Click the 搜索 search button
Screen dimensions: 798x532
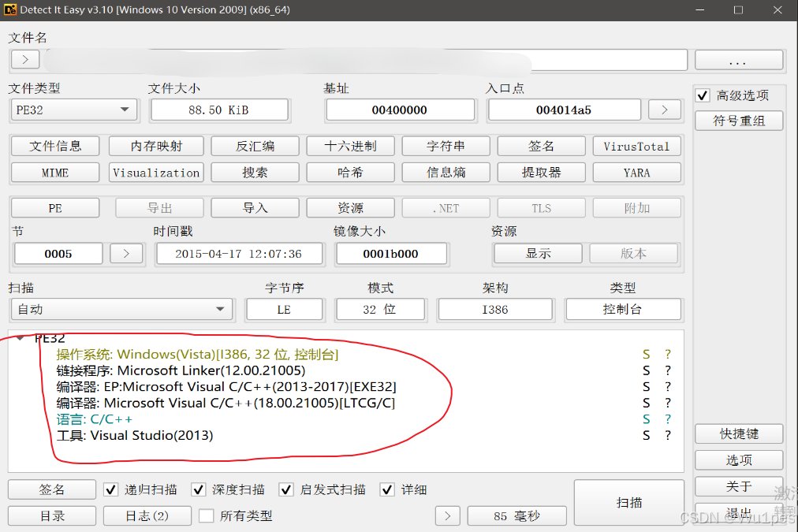pos(255,173)
